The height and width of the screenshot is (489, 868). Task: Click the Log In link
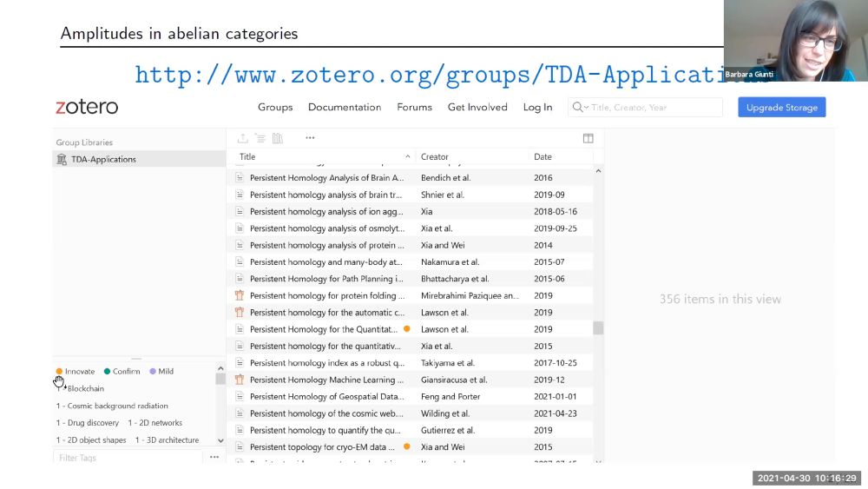coord(537,107)
